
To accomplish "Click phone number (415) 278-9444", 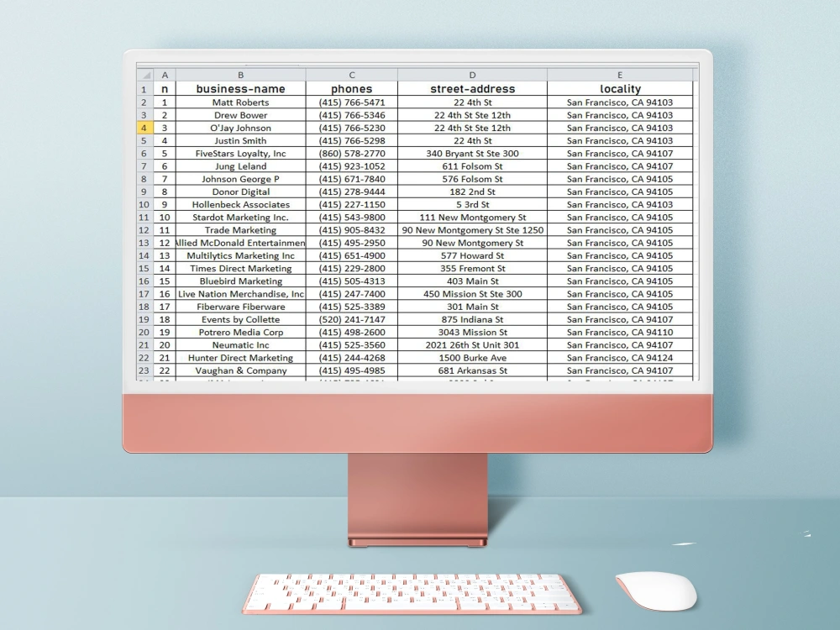I will 351,192.
